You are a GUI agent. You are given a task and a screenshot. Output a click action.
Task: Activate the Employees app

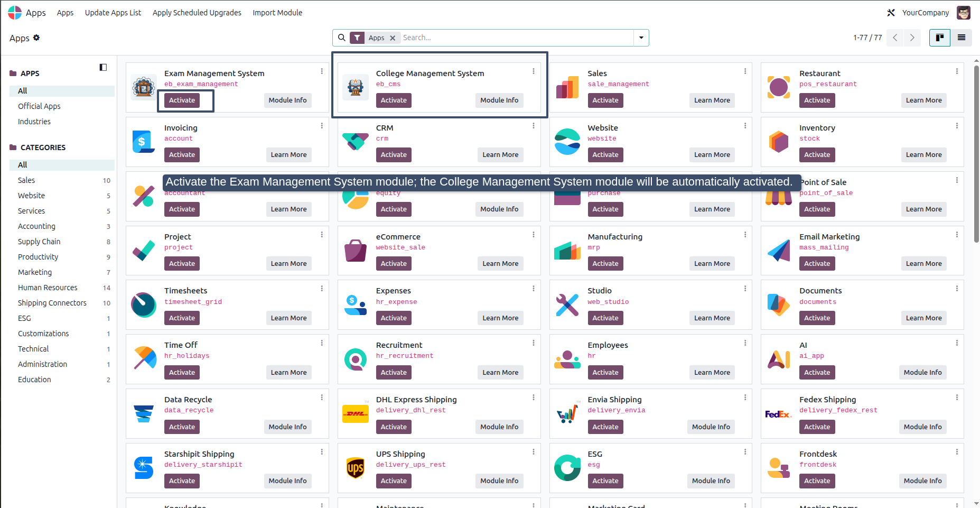tap(605, 373)
